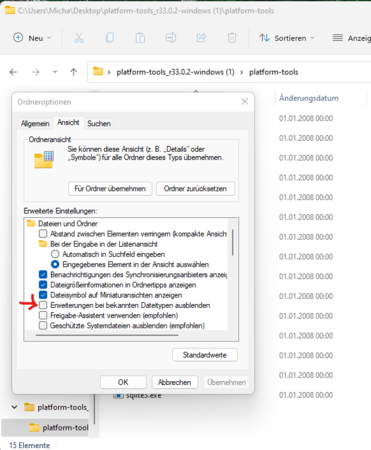Click the Cut scissors icon in the toolbar
Image resolution: width=371 pixels, height=450 pixels.
(79, 38)
